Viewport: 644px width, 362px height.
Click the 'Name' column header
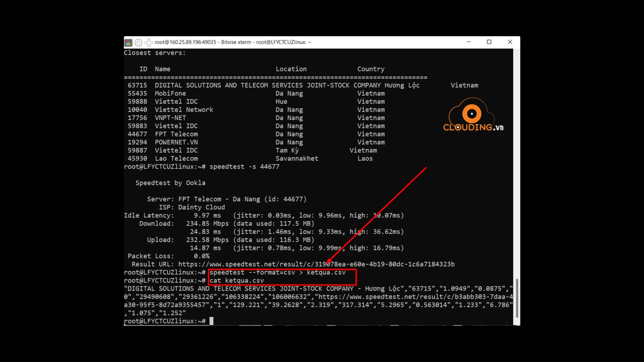(x=163, y=69)
